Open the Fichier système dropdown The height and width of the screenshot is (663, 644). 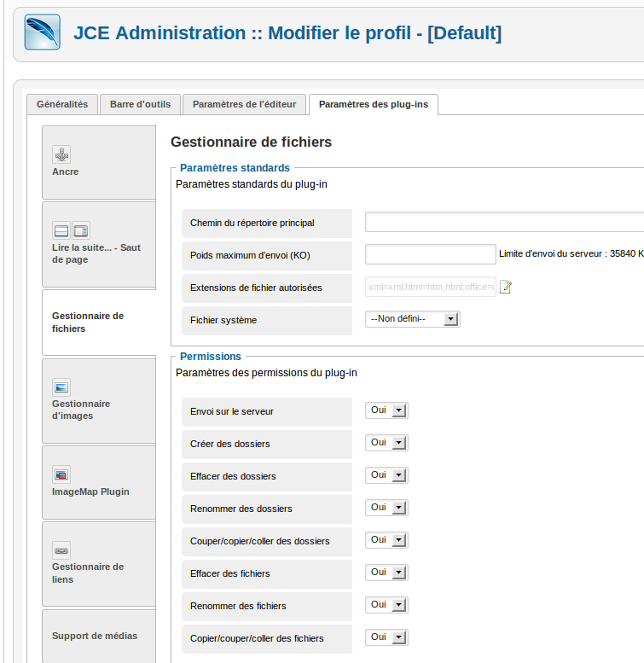point(412,319)
